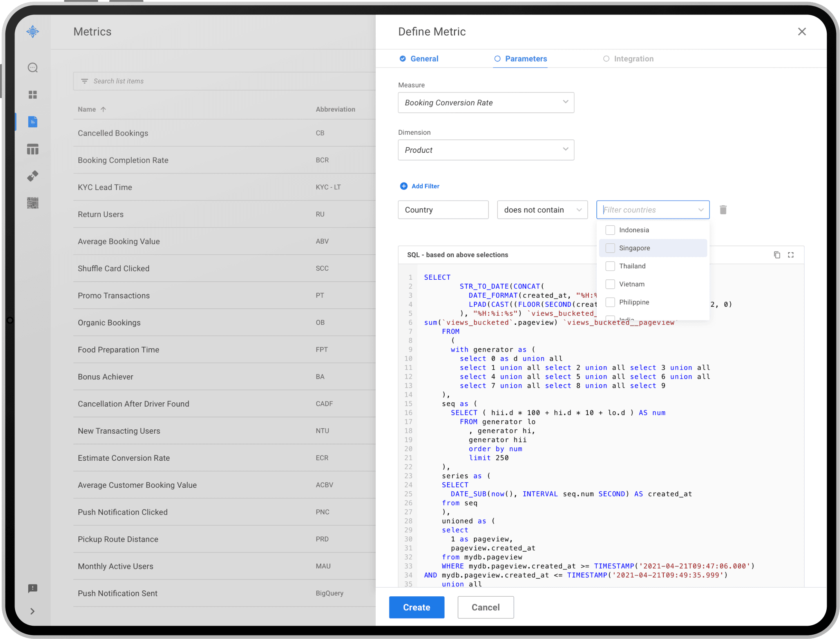Copy the SQL code with the copy icon
Screen dimensions: 840x639
[x=777, y=255]
